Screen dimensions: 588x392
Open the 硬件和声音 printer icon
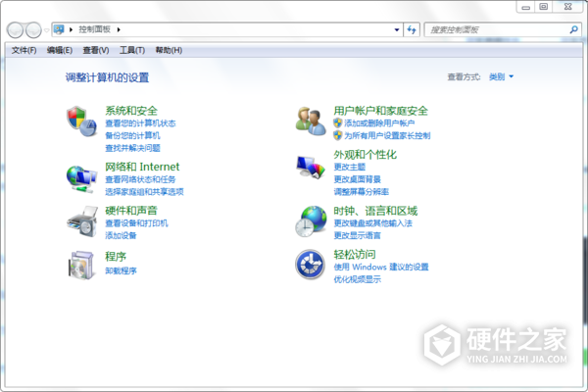82,222
